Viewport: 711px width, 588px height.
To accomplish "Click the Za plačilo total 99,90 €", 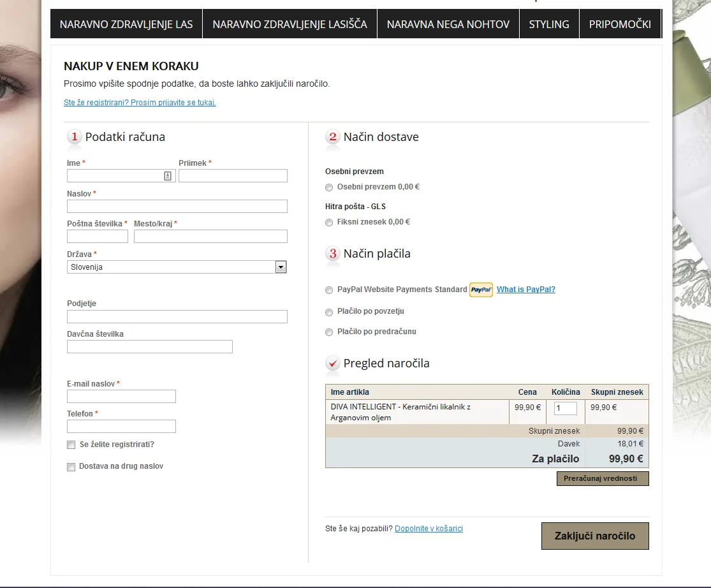I will click(626, 459).
